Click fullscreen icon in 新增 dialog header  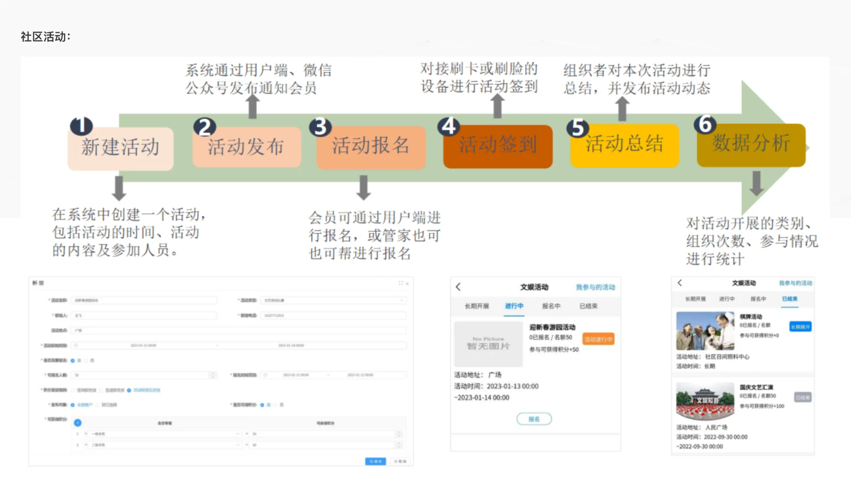[400, 283]
